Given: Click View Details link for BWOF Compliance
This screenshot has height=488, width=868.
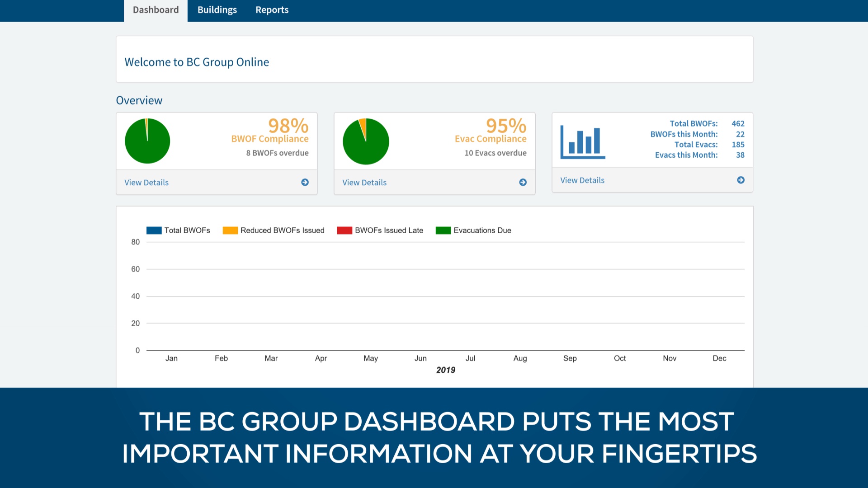Looking at the screenshot, I should click(146, 183).
